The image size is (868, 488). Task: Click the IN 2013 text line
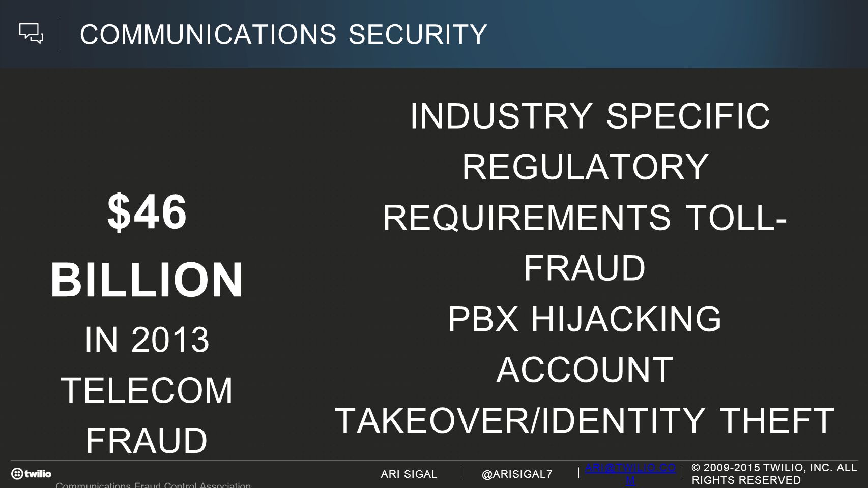[x=147, y=340]
